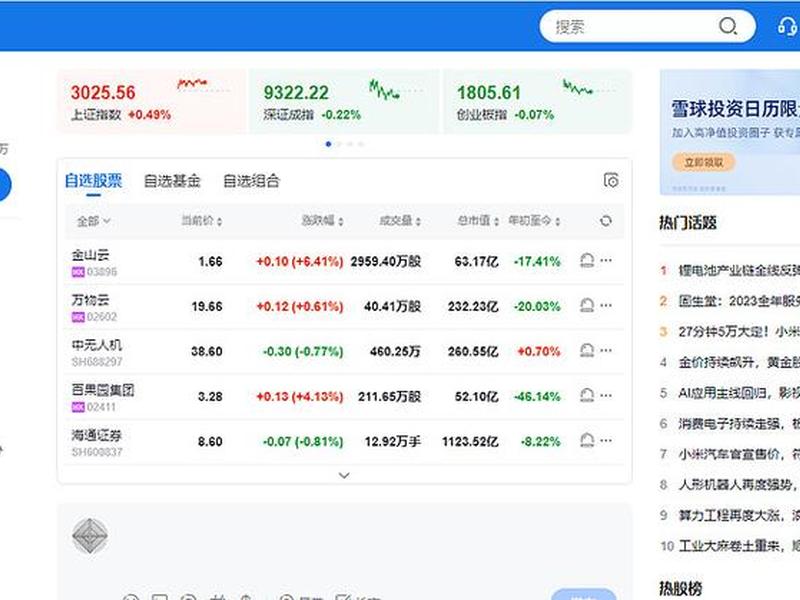
Task: Open 海通证券 stock link
Action: (x=96, y=435)
